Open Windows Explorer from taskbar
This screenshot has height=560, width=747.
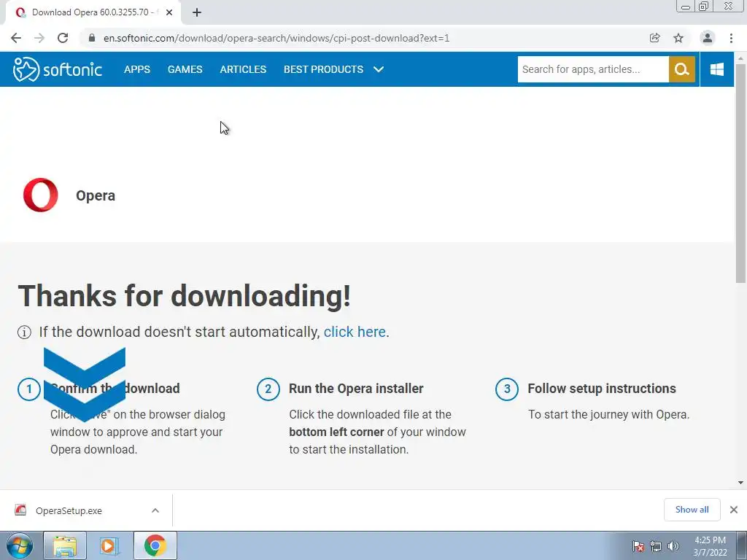tap(65, 545)
